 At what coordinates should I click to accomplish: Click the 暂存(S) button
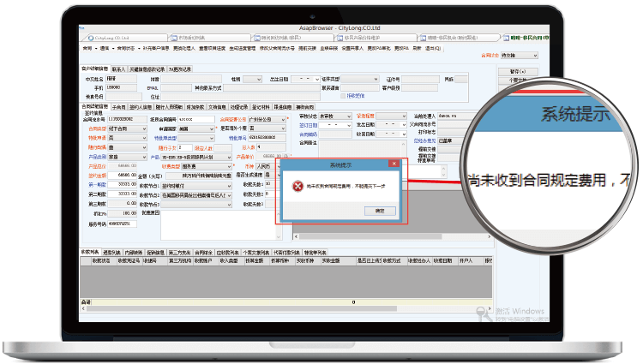[x=518, y=72]
